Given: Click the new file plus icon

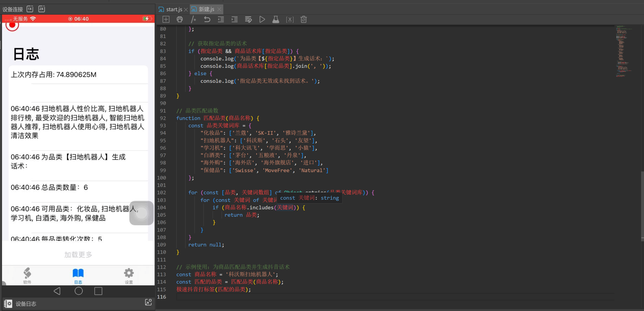Looking at the screenshot, I should click(166, 19).
